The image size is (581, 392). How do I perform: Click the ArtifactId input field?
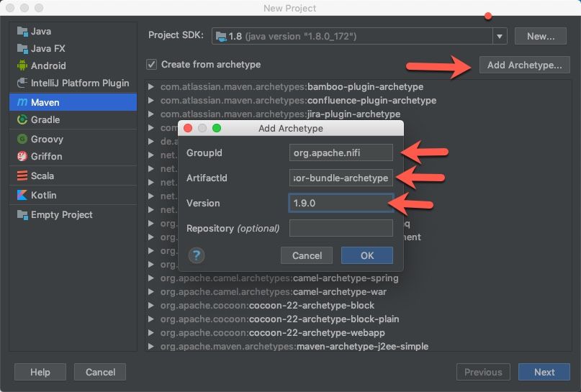coord(341,178)
